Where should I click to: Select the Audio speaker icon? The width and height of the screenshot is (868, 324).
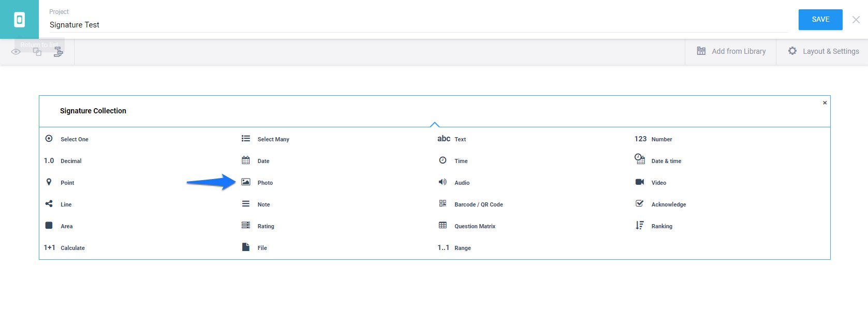(x=443, y=182)
